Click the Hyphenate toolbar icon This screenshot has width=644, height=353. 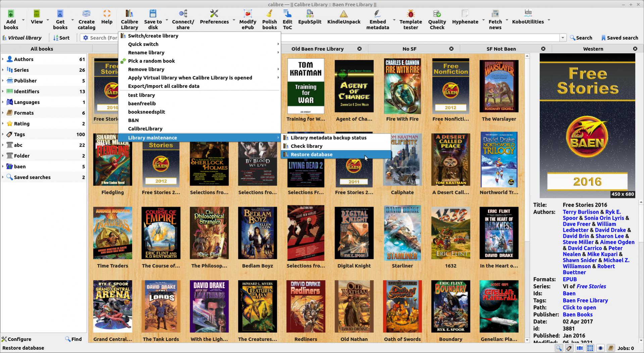[465, 14]
